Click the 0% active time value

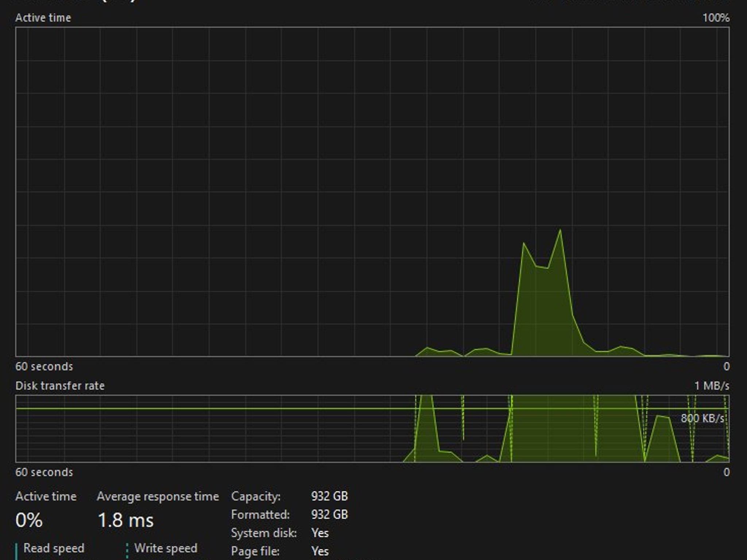pos(29,520)
